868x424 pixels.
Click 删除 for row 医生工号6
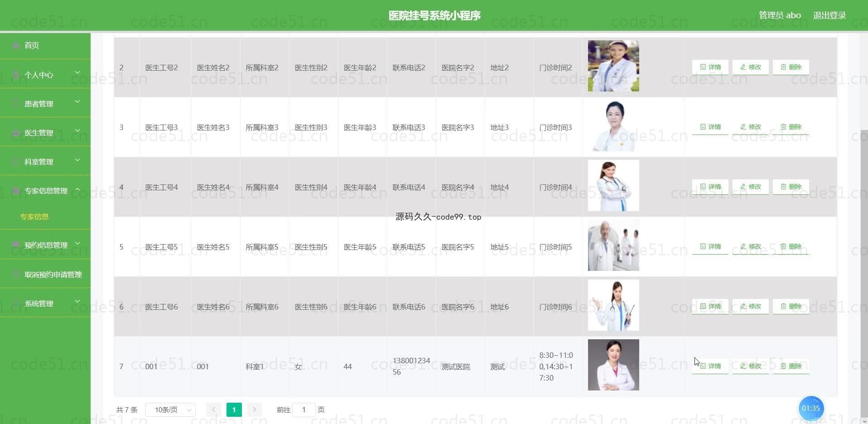(x=791, y=306)
